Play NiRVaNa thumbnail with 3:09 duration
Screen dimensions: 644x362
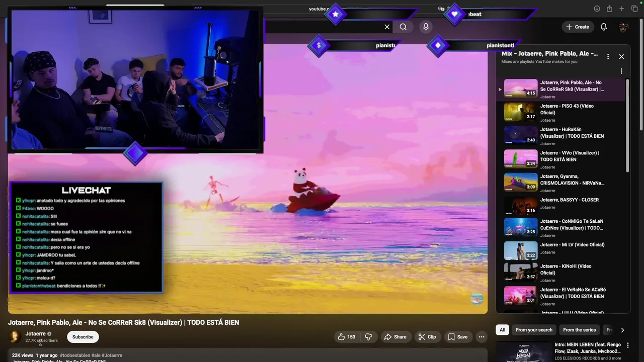521,182
